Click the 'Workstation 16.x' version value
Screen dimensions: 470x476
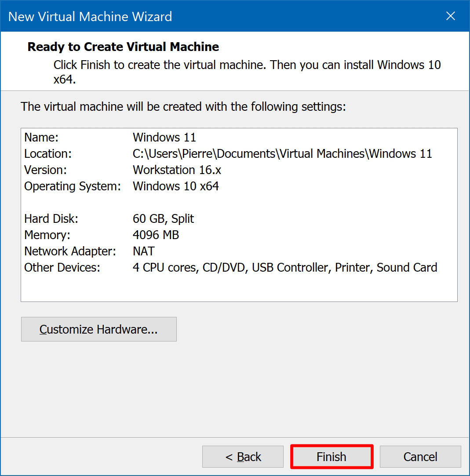[177, 170]
